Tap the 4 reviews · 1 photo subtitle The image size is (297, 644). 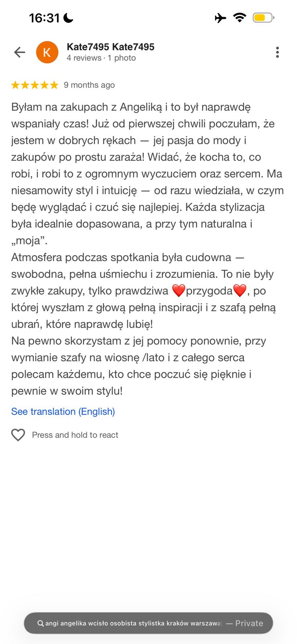[x=101, y=58]
